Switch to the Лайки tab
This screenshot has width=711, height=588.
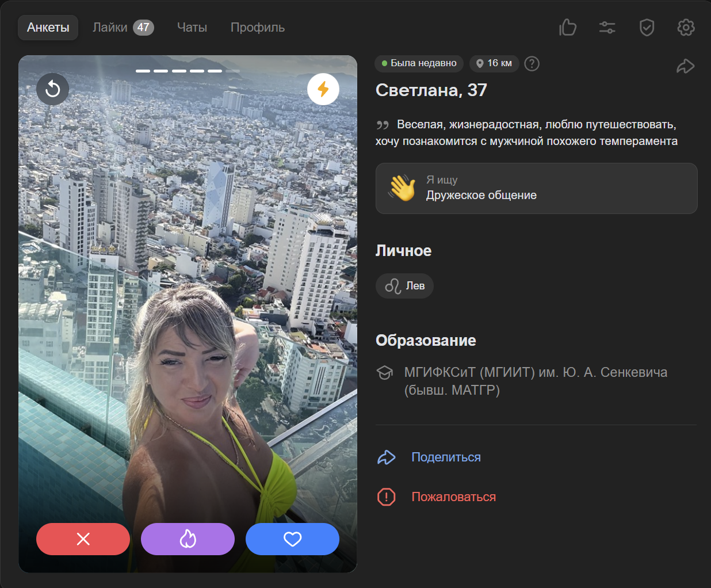pyautogui.click(x=123, y=28)
